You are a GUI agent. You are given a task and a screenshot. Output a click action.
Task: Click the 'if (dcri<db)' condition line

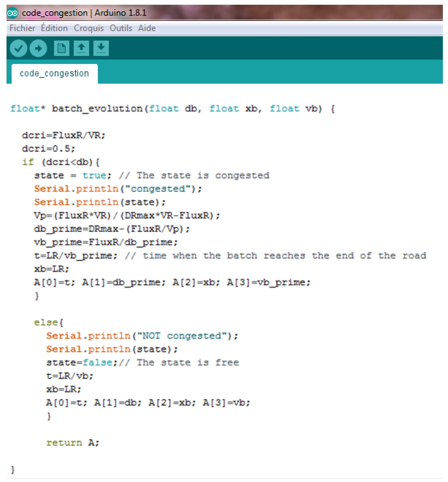tap(61, 162)
